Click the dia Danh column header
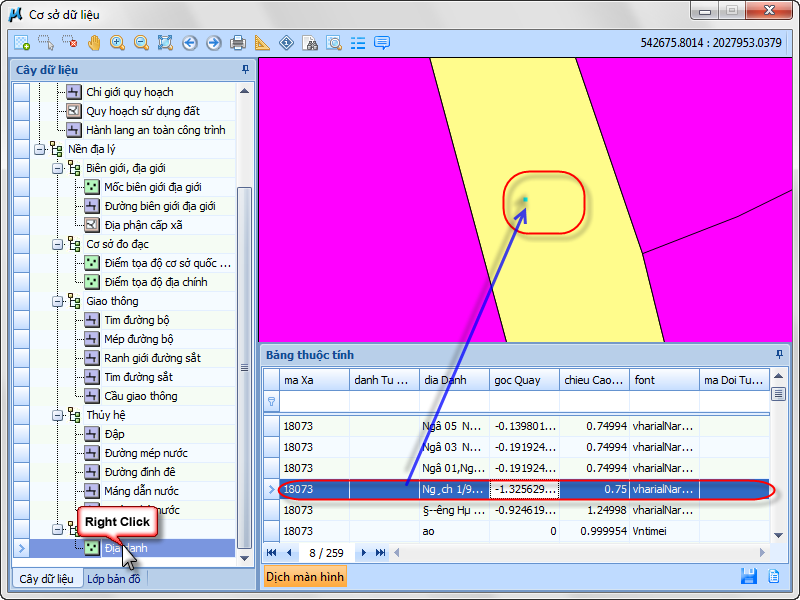 click(453, 380)
